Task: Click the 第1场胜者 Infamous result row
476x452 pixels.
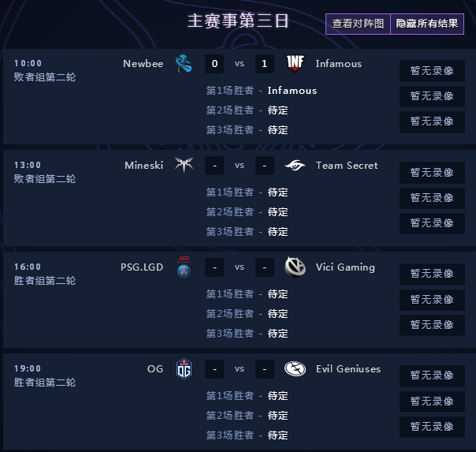Action: tap(262, 91)
